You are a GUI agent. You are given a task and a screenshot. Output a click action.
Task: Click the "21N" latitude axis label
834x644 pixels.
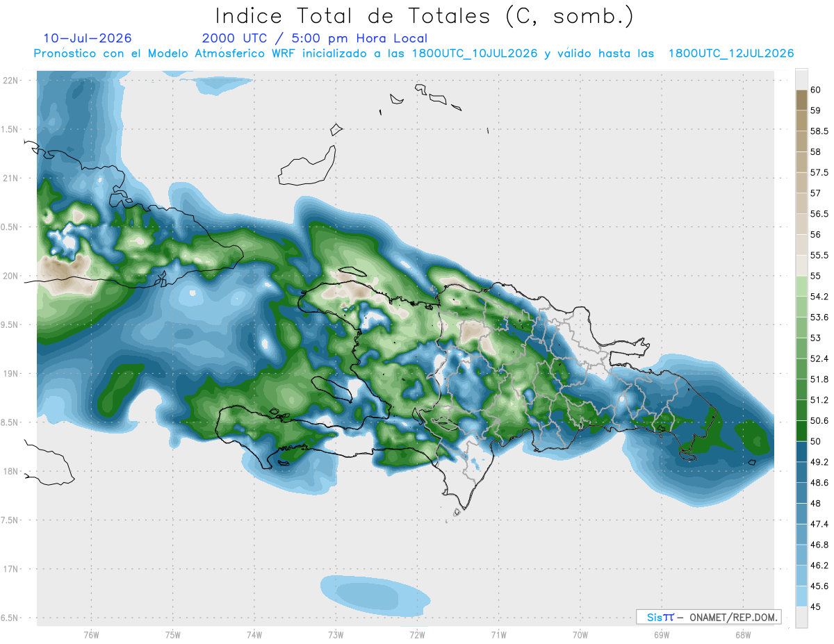click(11, 179)
